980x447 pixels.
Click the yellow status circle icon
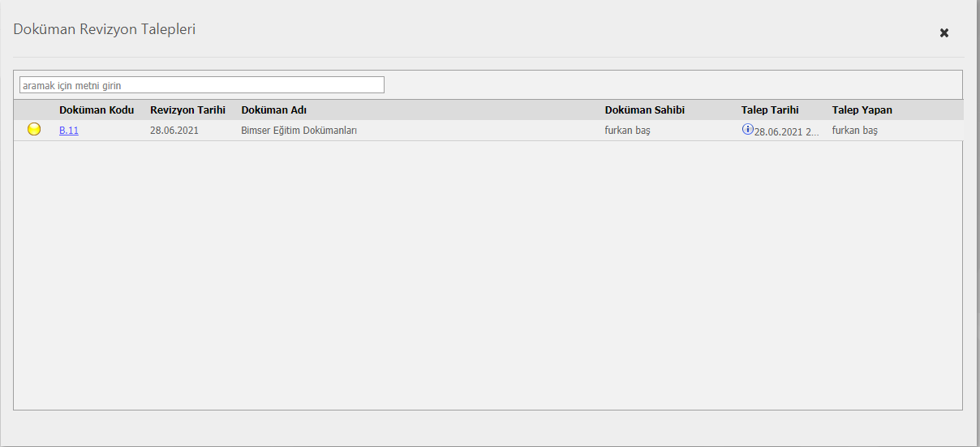34,130
